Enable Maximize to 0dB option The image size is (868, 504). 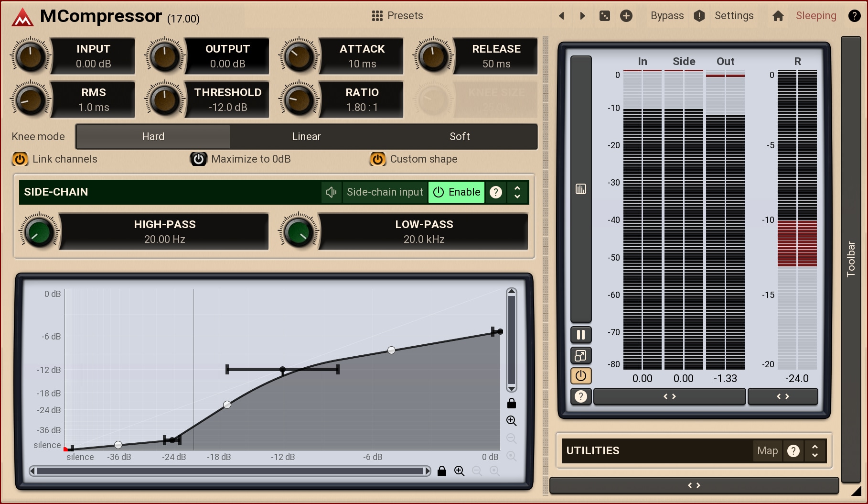(x=199, y=159)
